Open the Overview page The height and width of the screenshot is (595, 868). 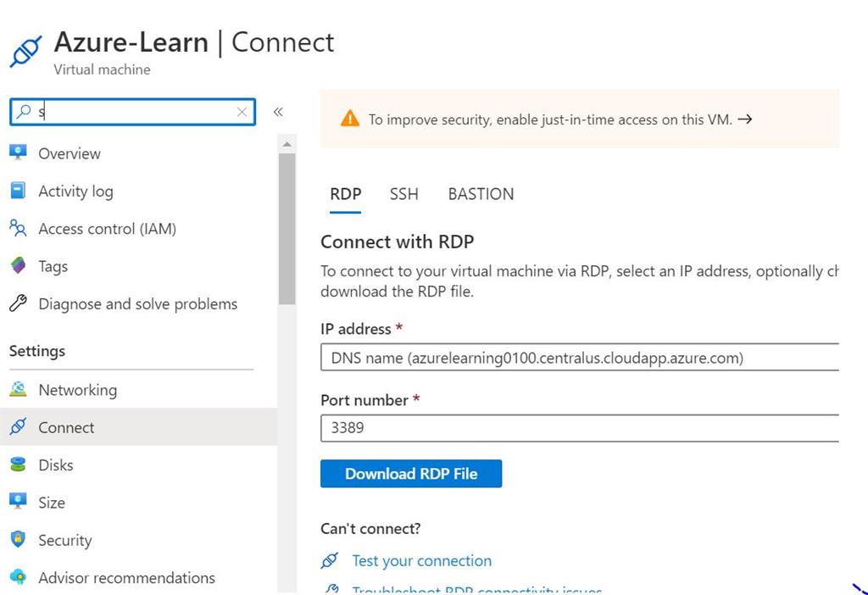(x=69, y=153)
